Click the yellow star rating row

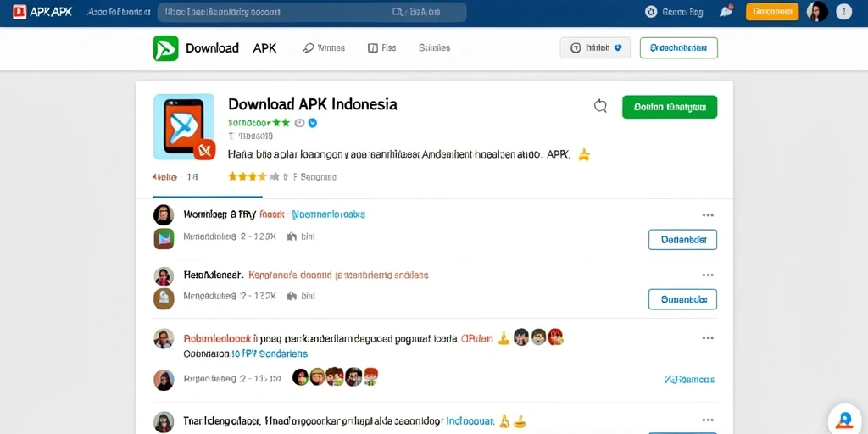(253, 177)
